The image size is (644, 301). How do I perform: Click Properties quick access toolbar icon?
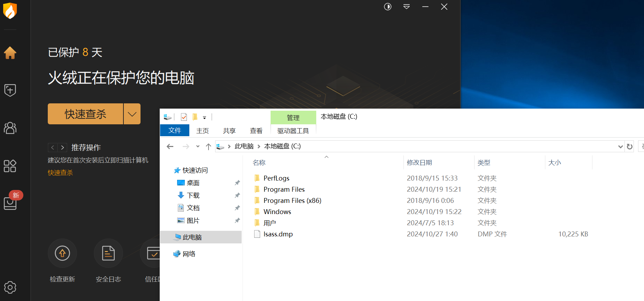point(184,117)
